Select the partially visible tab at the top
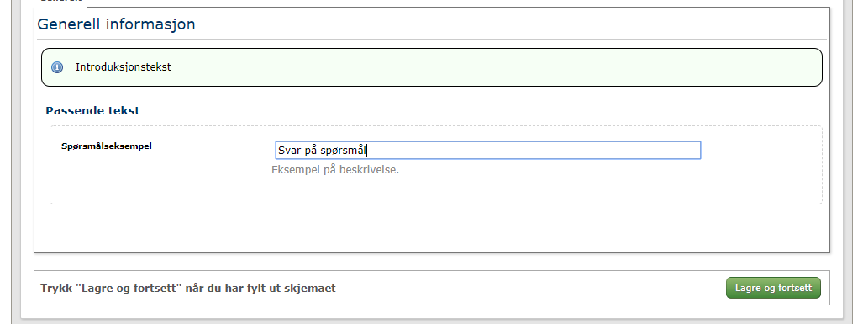Image resolution: width=868 pixels, height=324 pixels. pos(60,3)
